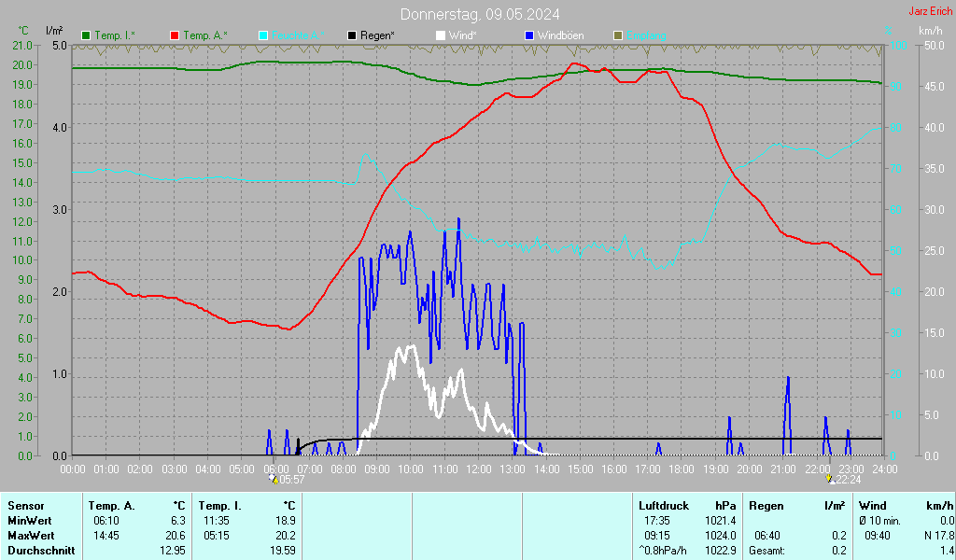Click the '24:00' time axis label
This screenshot has width=956, height=560.
884,469
